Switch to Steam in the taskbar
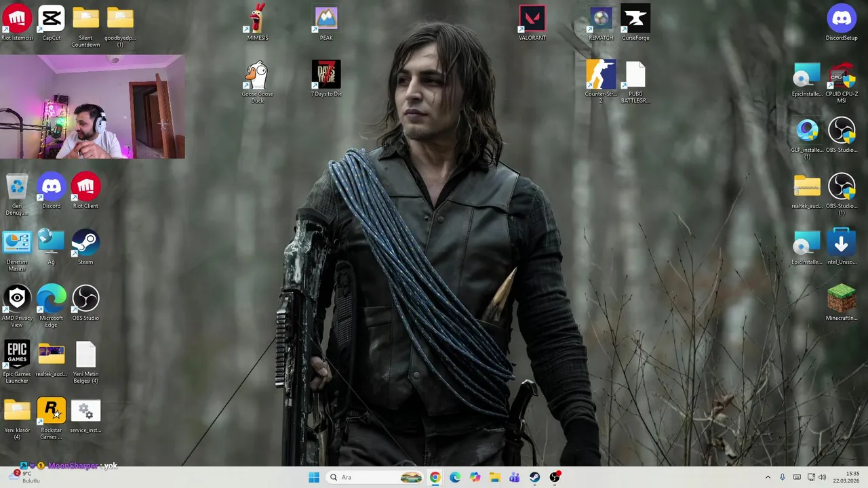 pyautogui.click(x=534, y=477)
